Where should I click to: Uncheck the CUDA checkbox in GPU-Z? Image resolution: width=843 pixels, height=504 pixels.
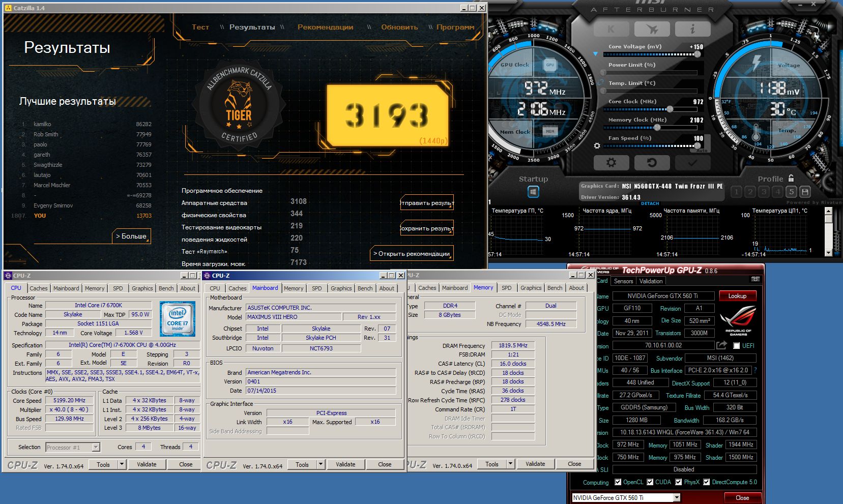pyautogui.click(x=650, y=482)
